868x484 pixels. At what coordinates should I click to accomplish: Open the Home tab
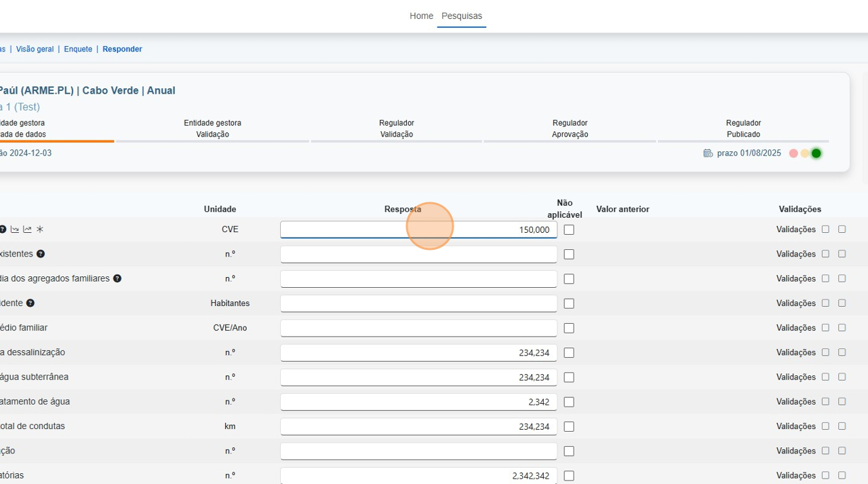(421, 16)
